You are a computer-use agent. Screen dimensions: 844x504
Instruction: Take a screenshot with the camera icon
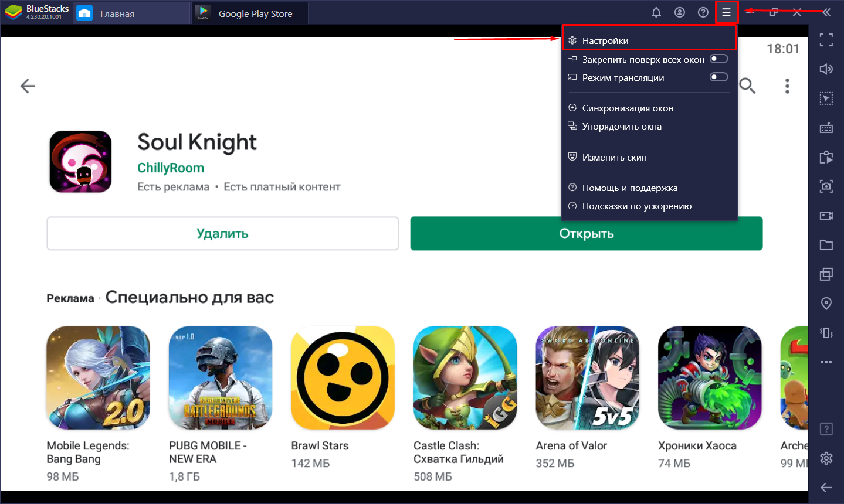click(x=826, y=186)
